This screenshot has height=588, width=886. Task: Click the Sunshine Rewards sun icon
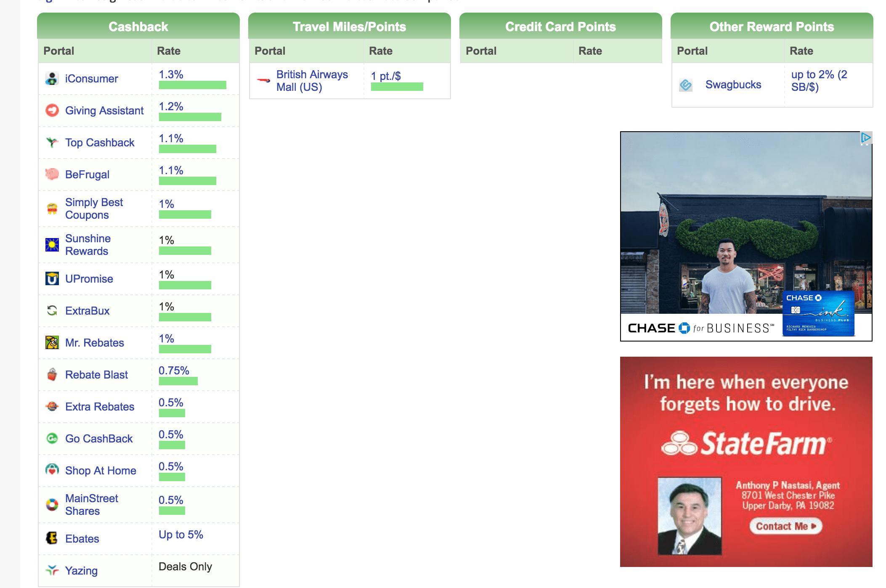[x=52, y=245]
